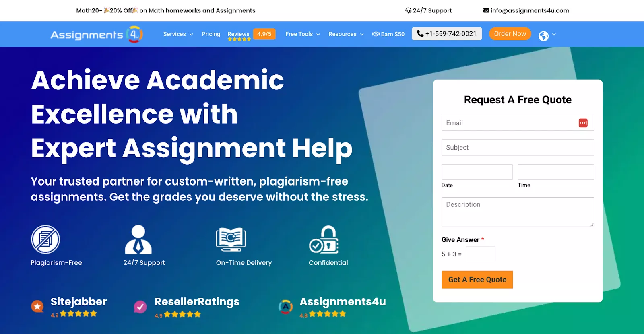Click the chevron next to the globe
644x334 pixels.
554,35
